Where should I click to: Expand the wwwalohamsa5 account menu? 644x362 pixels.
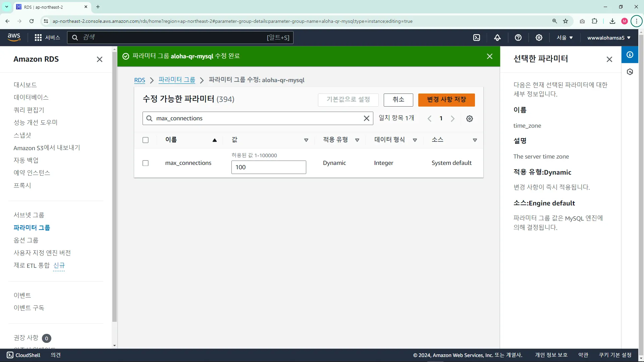(x=609, y=38)
